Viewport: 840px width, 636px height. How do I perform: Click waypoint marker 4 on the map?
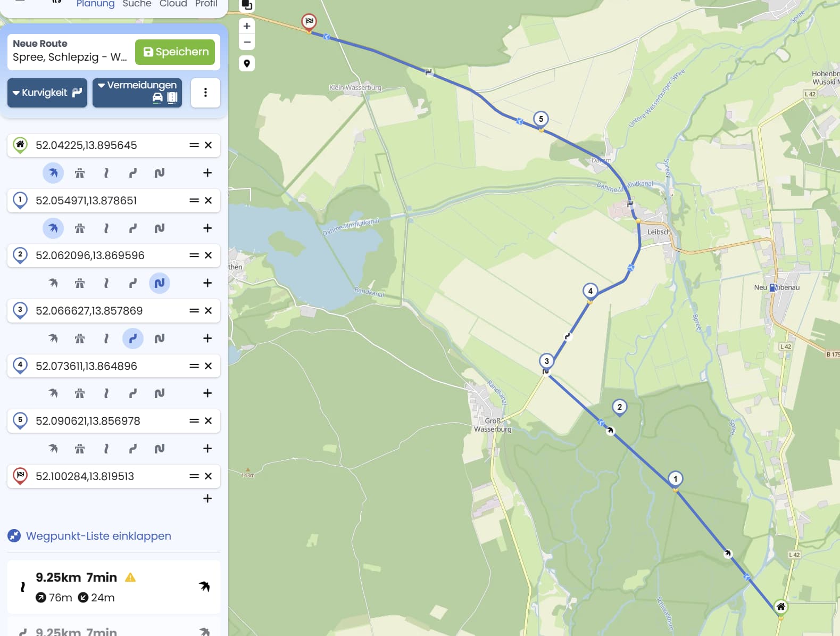[x=590, y=292]
